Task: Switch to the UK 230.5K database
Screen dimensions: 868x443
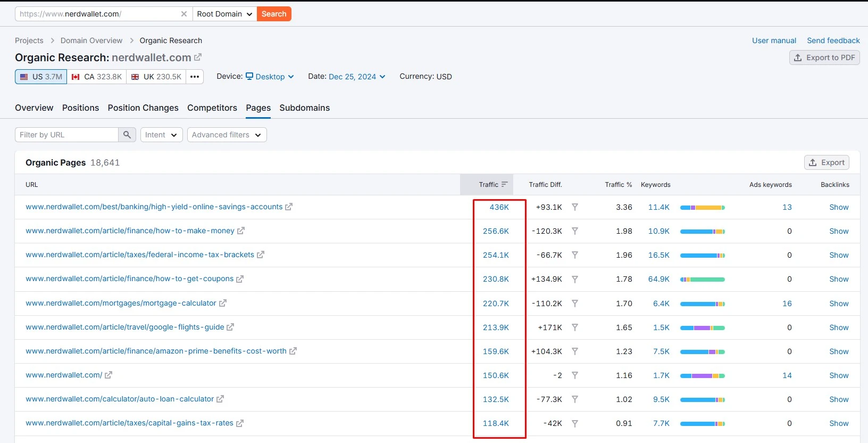Action: pos(156,77)
